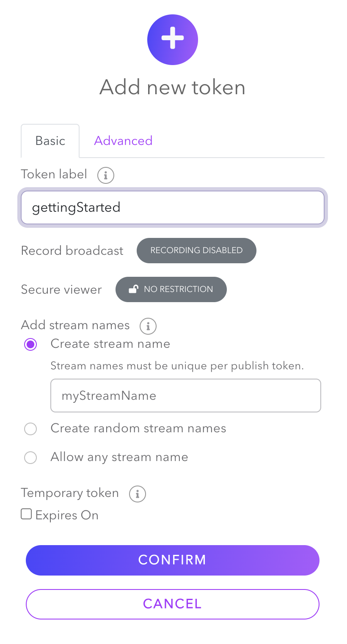The image size is (347, 644).
Task: Click info icon next to Add stream names
Action: click(148, 326)
